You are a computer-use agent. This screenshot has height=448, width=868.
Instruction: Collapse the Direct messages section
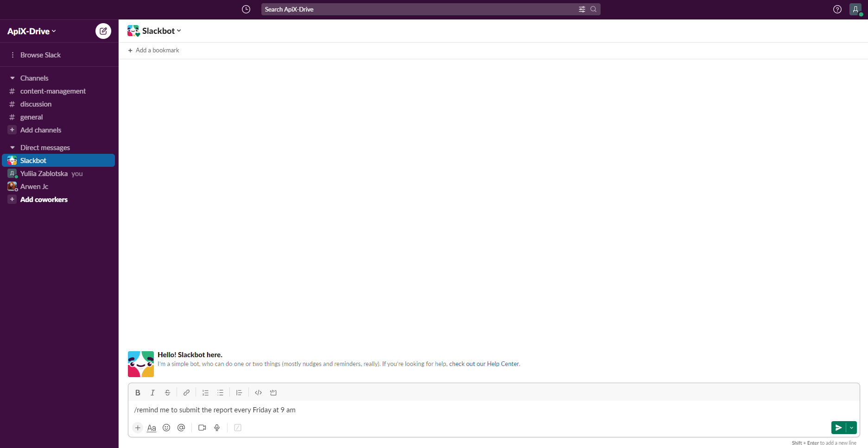pos(12,147)
